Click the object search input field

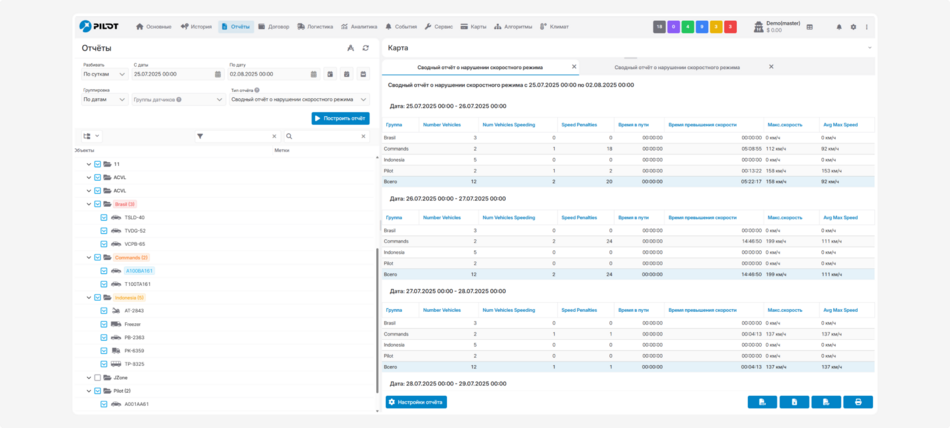tap(325, 136)
